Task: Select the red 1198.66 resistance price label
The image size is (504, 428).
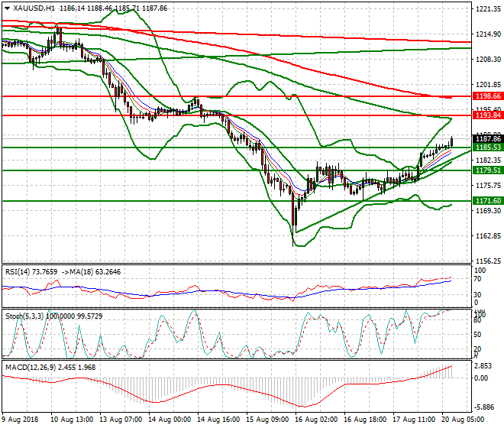Action: tap(488, 96)
